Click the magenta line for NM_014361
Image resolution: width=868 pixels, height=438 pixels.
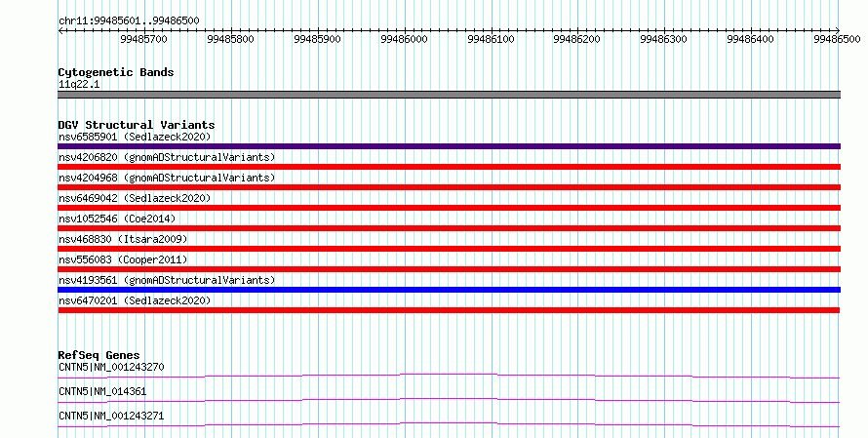click(x=449, y=400)
